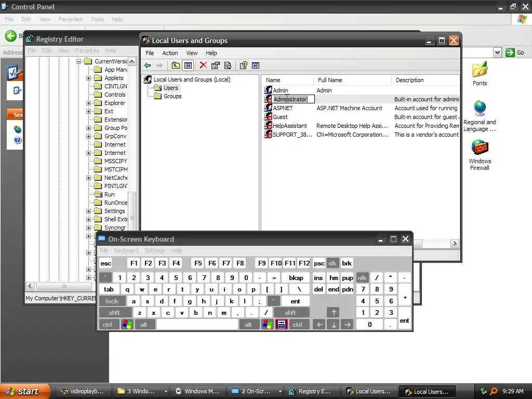Toggle right alt key on On-Screen Keyboard
The height and width of the screenshot is (399, 532).
[x=248, y=325]
